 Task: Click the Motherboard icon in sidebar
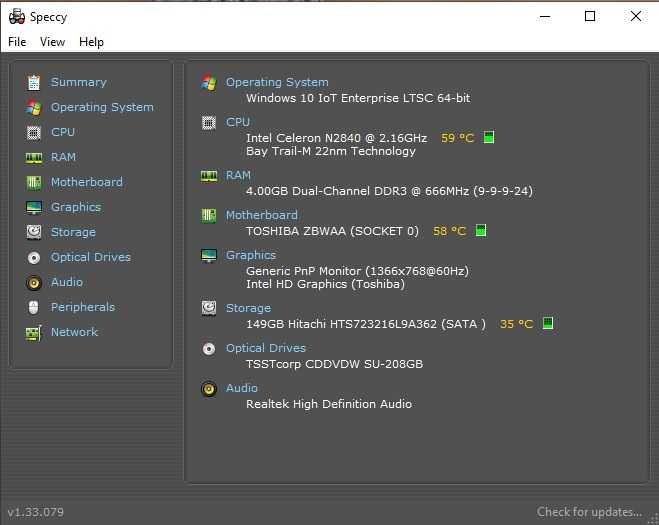pos(34,182)
